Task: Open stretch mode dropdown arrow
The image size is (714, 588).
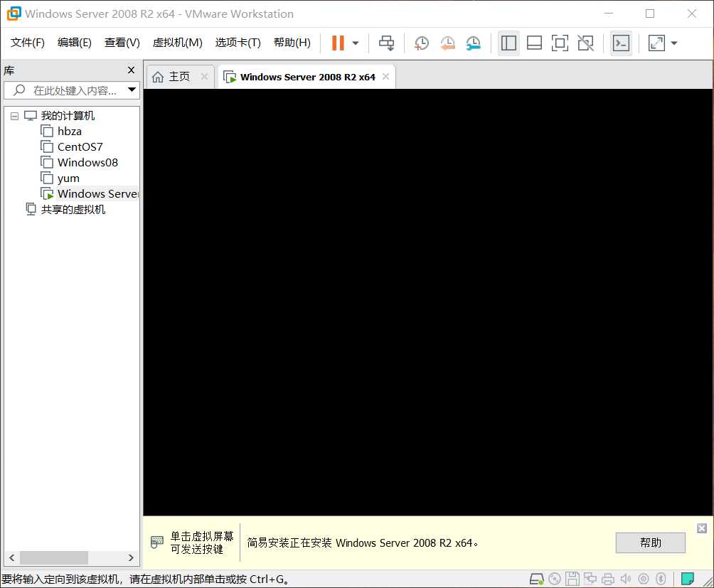Action: [674, 43]
